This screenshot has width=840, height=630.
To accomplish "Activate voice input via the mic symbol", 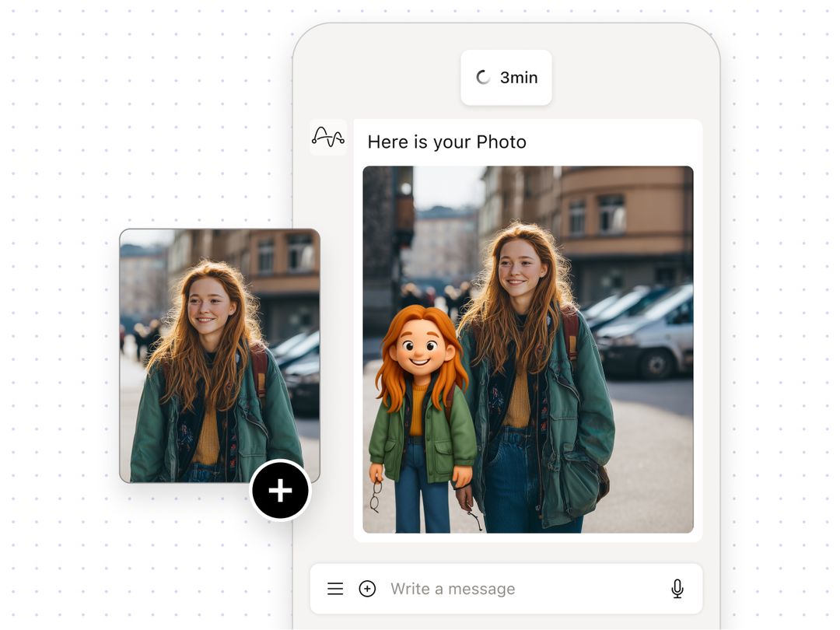I will [x=677, y=589].
